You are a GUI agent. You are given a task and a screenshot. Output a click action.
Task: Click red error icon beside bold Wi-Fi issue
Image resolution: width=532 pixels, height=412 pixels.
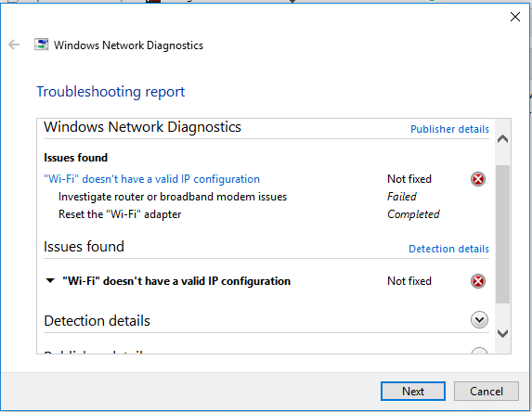click(x=478, y=281)
